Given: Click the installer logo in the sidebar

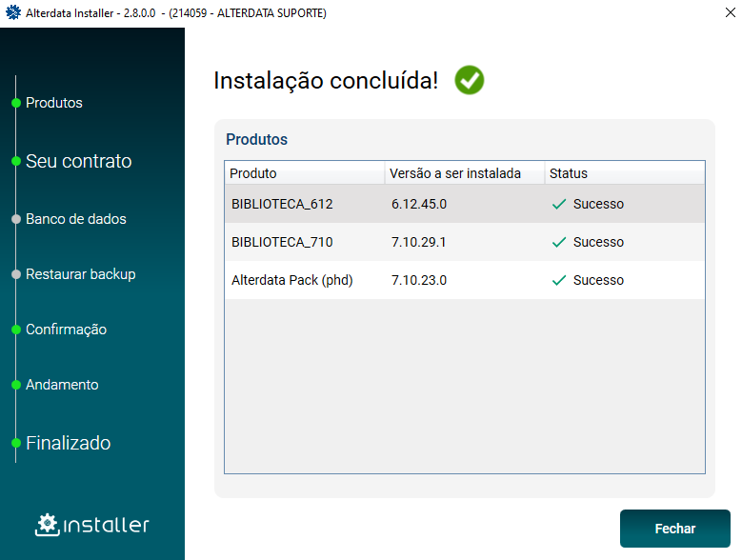Looking at the screenshot, I should point(92,525).
